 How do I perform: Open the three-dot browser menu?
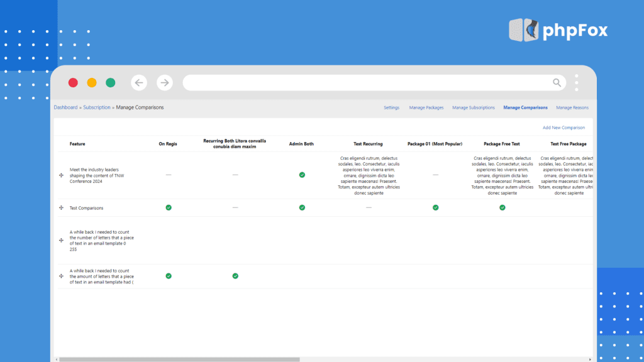click(x=576, y=82)
